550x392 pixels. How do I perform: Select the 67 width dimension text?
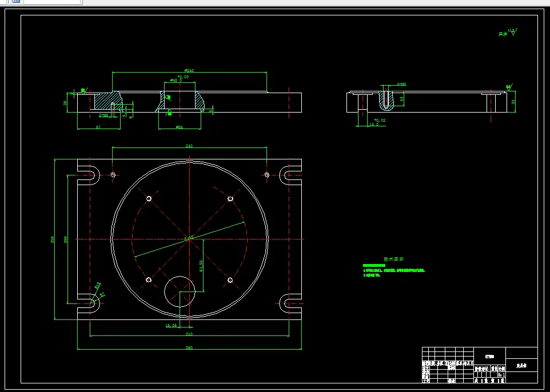(98, 127)
